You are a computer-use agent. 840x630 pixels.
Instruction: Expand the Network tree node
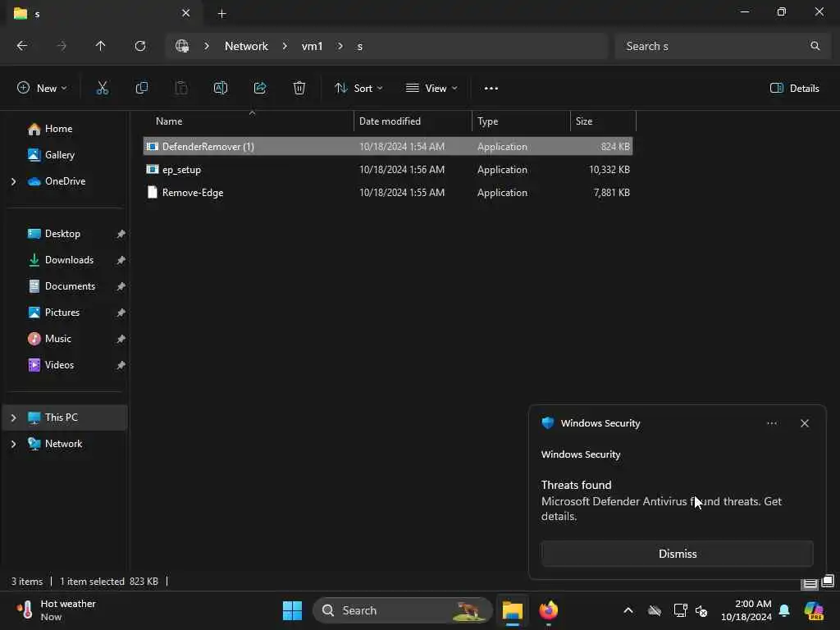coord(13,444)
